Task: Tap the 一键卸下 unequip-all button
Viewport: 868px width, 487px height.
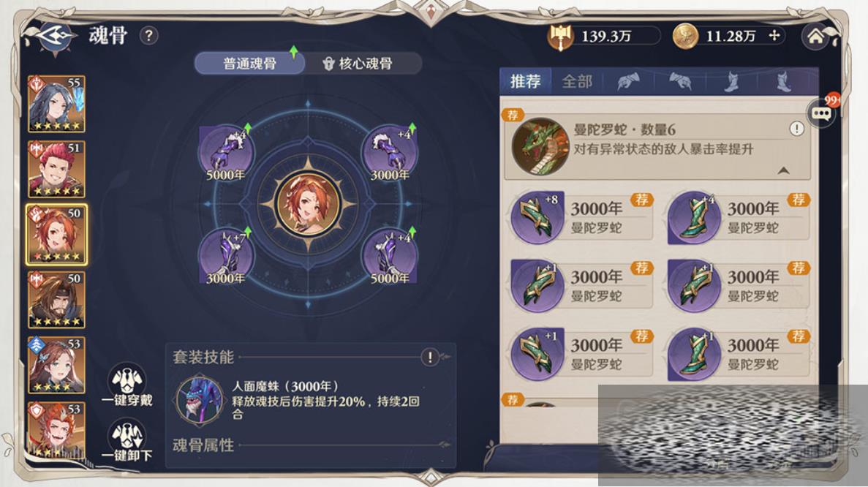Action: [x=127, y=441]
